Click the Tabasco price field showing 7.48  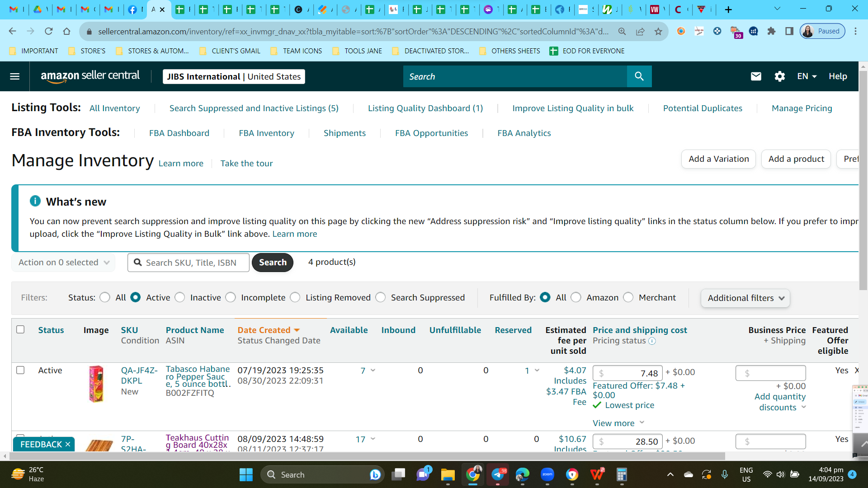coord(627,373)
